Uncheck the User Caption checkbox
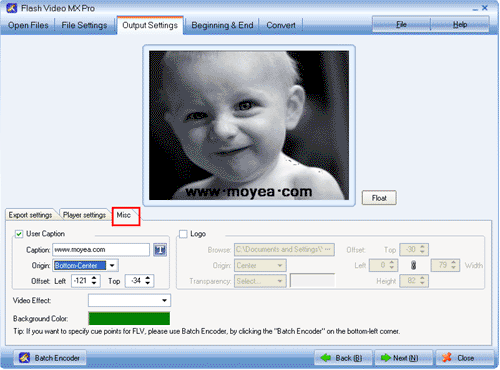The image size is (500, 370). tap(19, 234)
